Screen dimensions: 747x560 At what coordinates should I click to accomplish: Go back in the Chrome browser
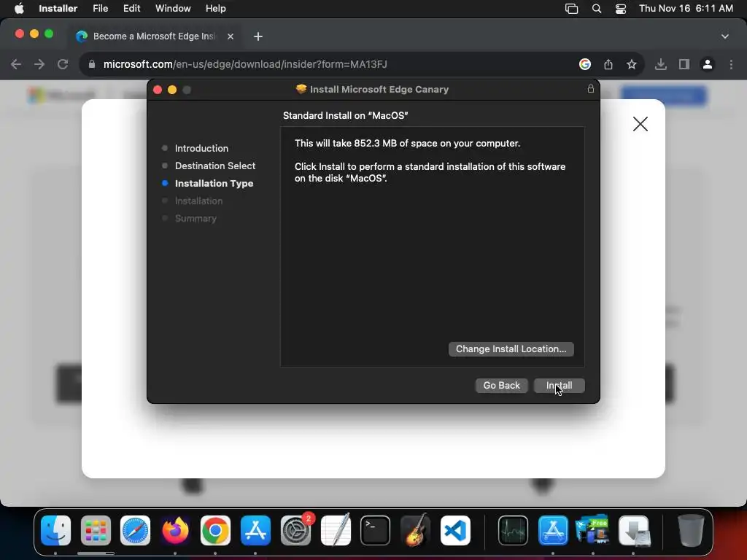point(16,64)
